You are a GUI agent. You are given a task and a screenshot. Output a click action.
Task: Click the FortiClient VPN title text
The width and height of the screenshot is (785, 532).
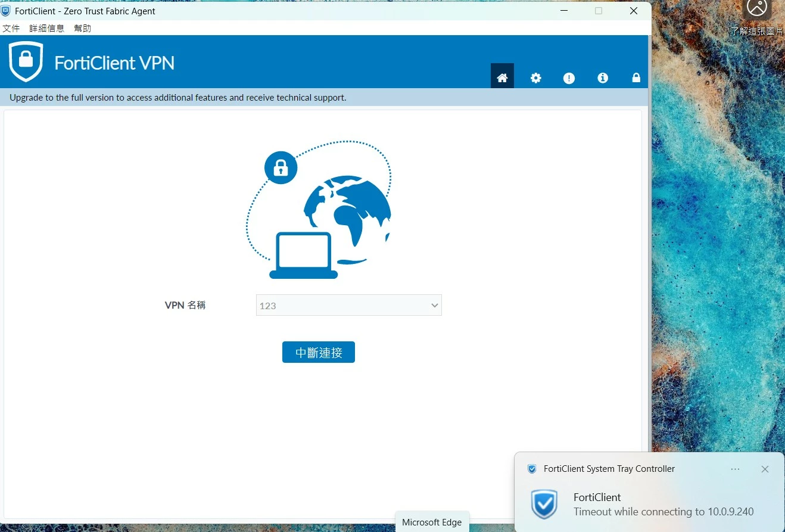(x=114, y=63)
